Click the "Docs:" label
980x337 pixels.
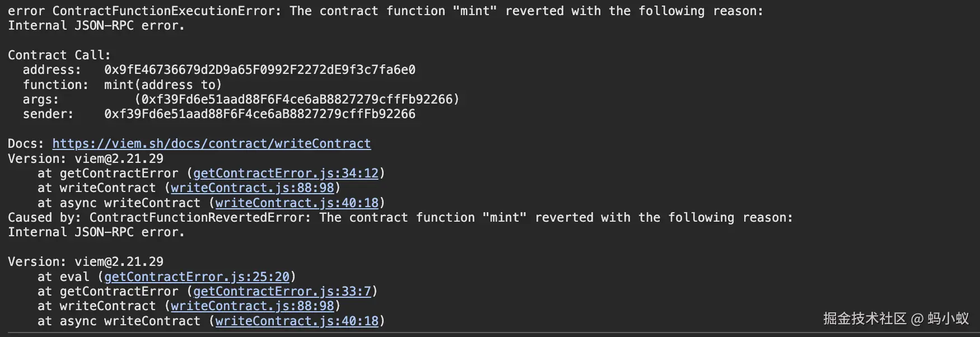[26, 144]
